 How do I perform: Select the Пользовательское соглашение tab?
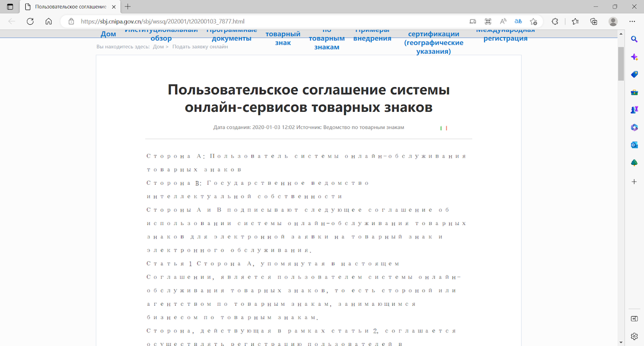tap(70, 6)
